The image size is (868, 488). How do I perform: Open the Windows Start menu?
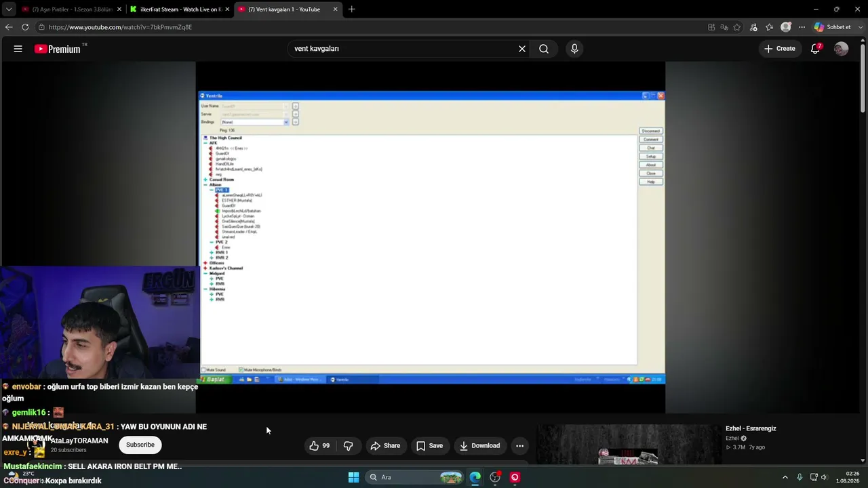[353, 477]
